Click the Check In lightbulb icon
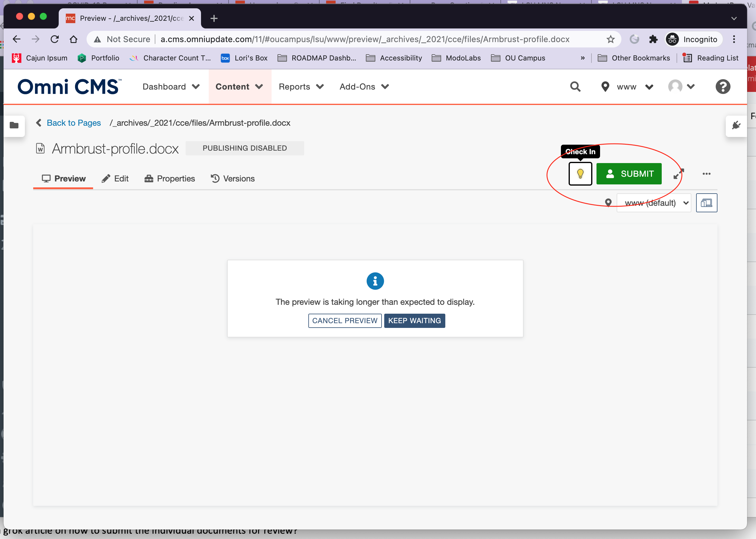This screenshot has width=756, height=539. coord(580,173)
